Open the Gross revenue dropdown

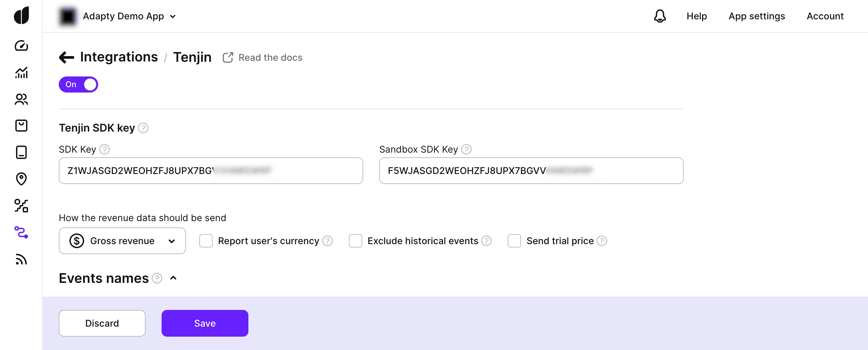click(122, 241)
